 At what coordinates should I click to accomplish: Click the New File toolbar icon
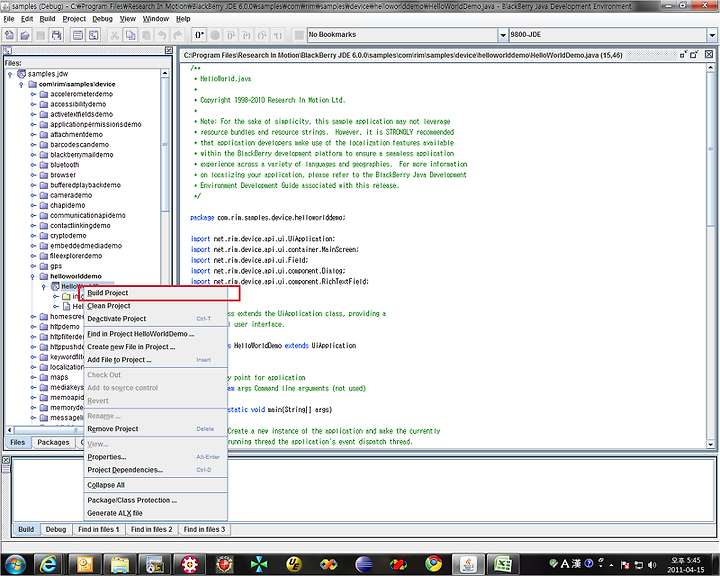[x=10, y=35]
